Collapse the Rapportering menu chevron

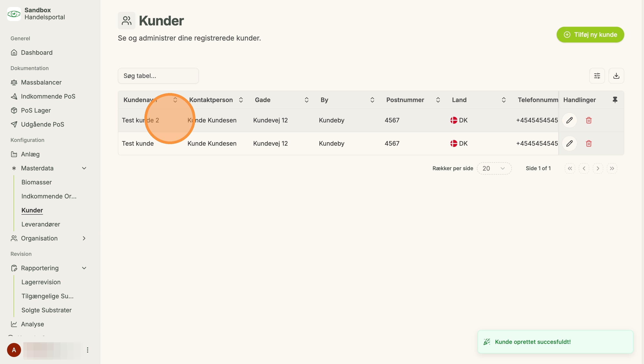click(84, 268)
